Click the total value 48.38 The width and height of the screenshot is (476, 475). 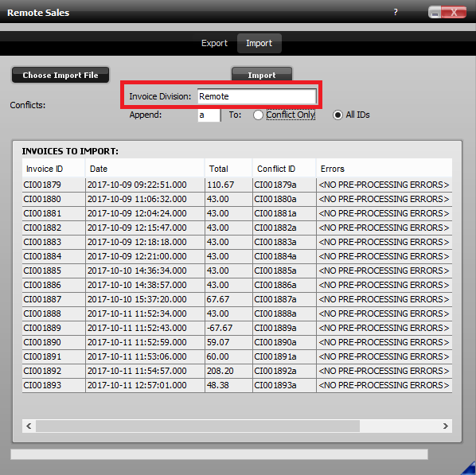pos(217,385)
